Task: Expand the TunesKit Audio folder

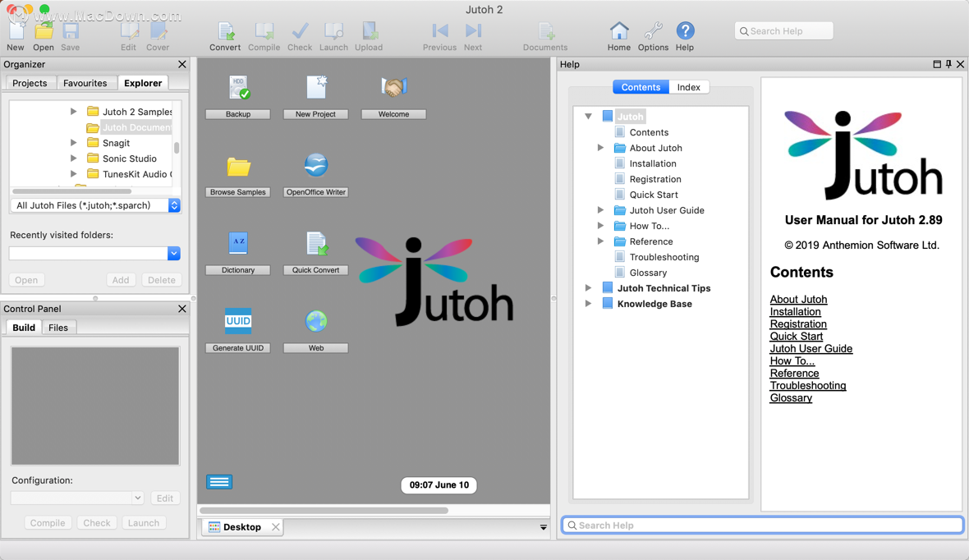Action: point(74,174)
